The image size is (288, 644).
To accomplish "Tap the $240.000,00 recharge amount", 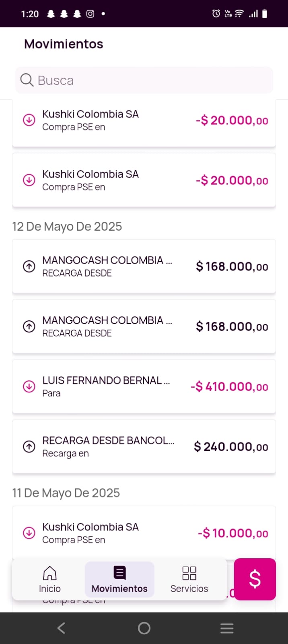I will coord(231,447).
